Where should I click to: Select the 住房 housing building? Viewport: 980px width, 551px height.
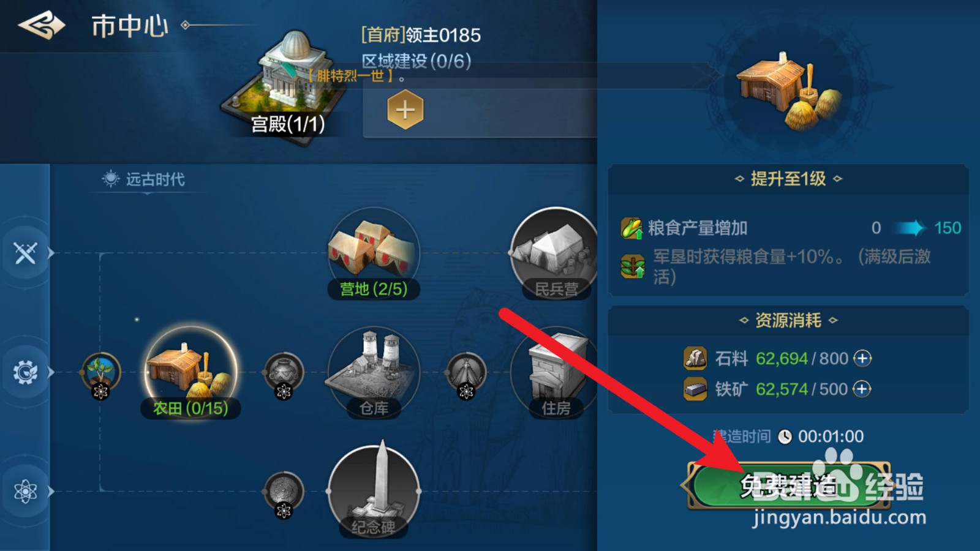[x=554, y=372]
